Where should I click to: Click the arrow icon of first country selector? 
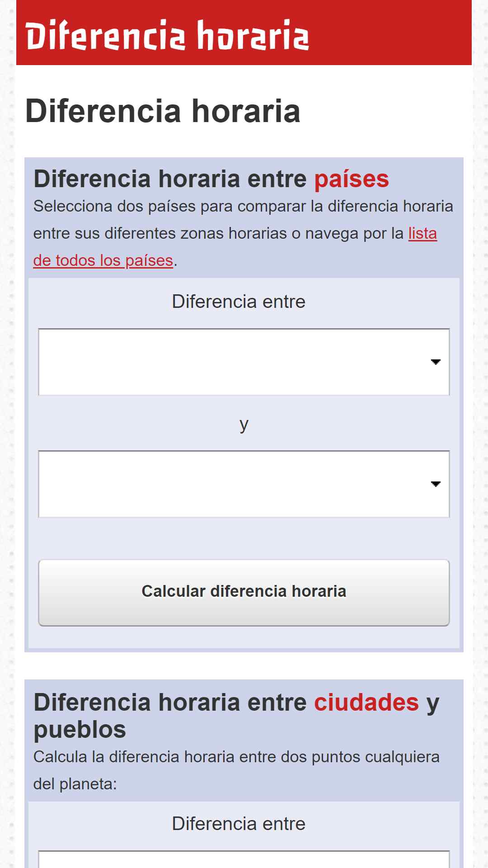point(436,362)
